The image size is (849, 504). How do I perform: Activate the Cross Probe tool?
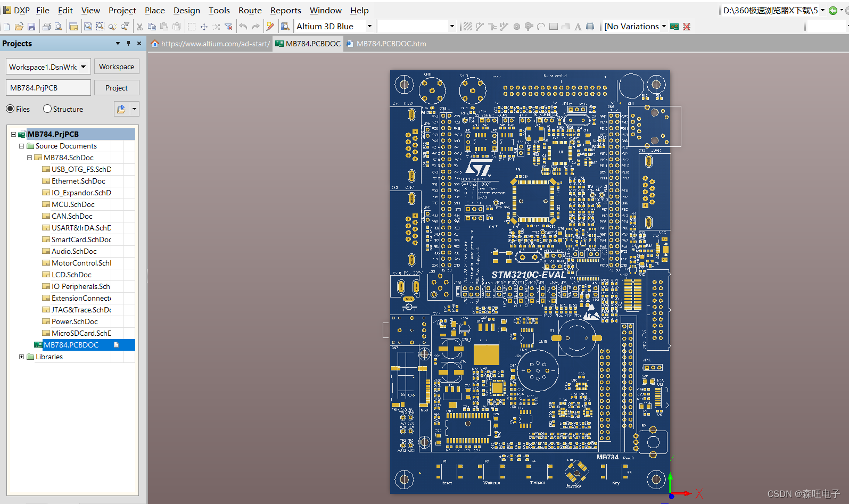click(270, 27)
